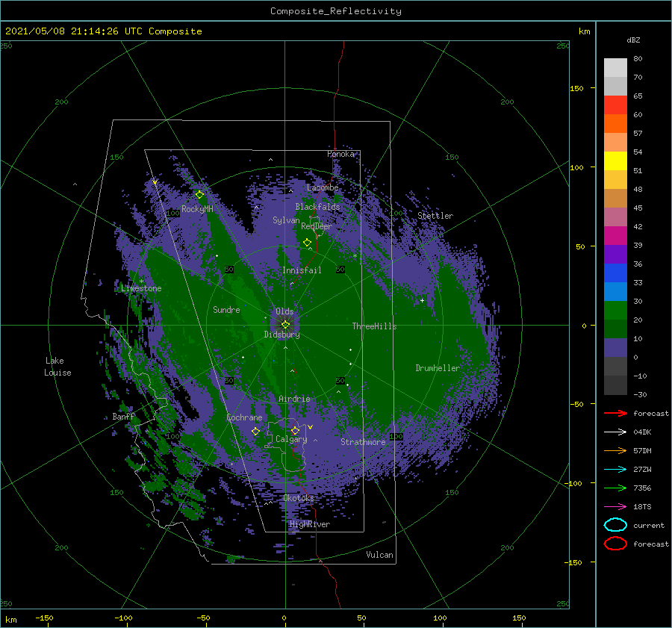Viewport: 672px width, 628px height.
Task: Click the Vulcan label on the map
Action: (380, 555)
